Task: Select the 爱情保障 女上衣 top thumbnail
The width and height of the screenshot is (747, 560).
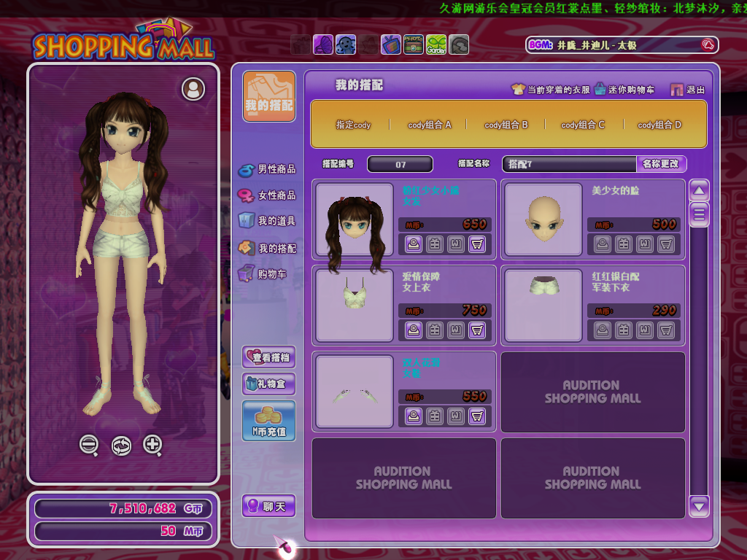Action: pyautogui.click(x=355, y=306)
